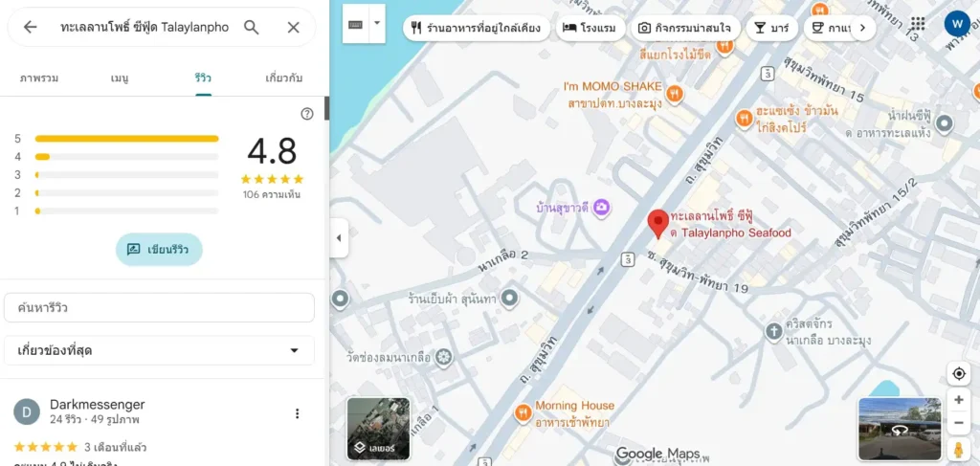This screenshot has height=466, width=980.
Task: Click the 106 ความเห็น review count
Action: (272, 194)
